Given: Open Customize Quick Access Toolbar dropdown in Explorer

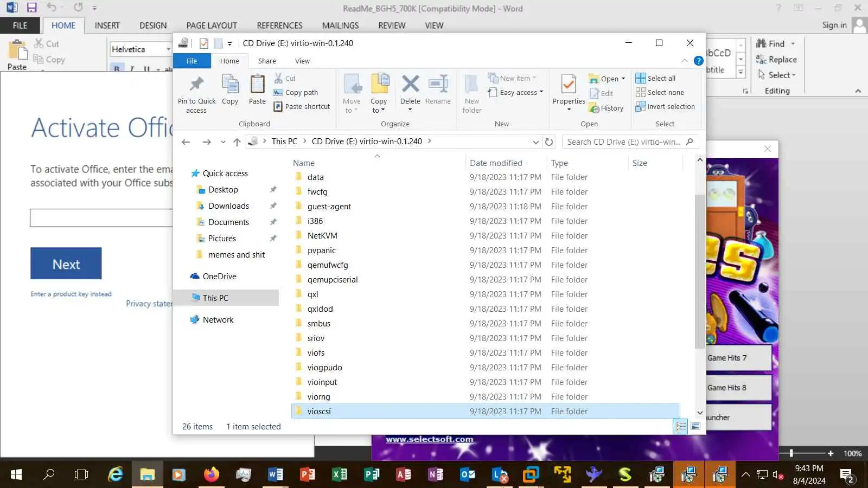Looking at the screenshot, I should coord(229,44).
